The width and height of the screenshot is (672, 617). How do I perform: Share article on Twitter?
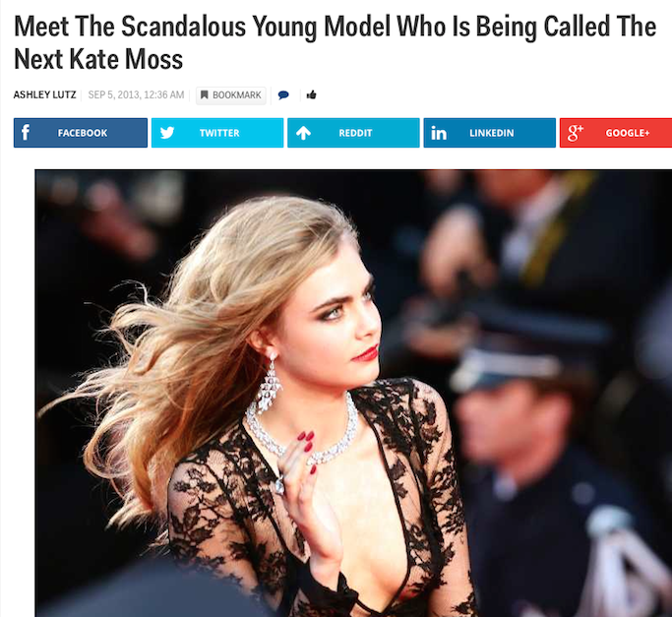[x=217, y=133]
